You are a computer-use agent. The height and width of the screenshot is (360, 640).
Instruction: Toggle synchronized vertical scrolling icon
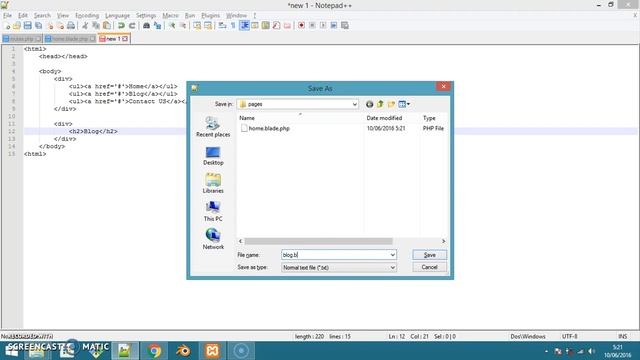point(197,26)
